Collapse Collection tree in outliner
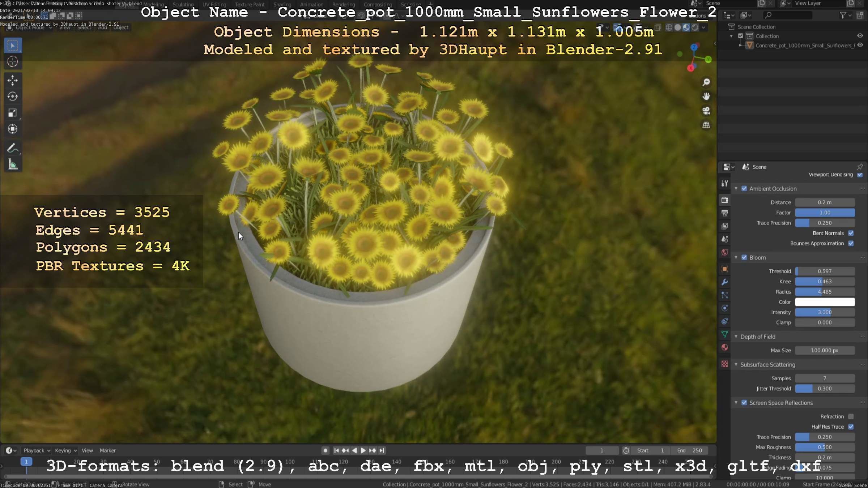This screenshot has width=868, height=488. [x=731, y=36]
